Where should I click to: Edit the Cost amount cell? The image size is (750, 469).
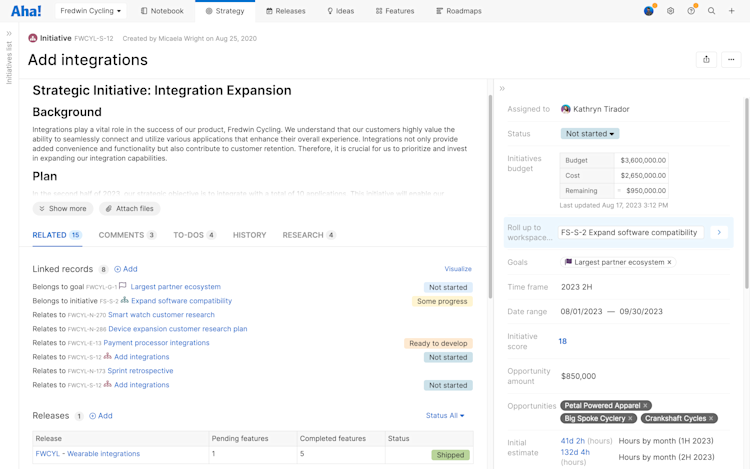pyautogui.click(x=642, y=175)
